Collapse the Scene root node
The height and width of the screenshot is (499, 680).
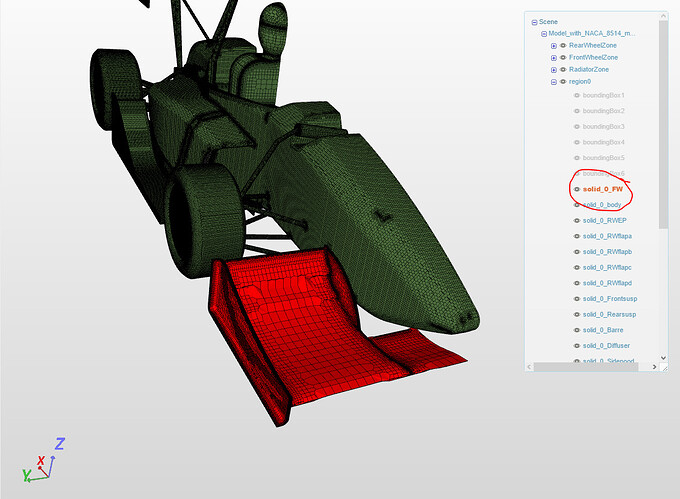(x=534, y=22)
